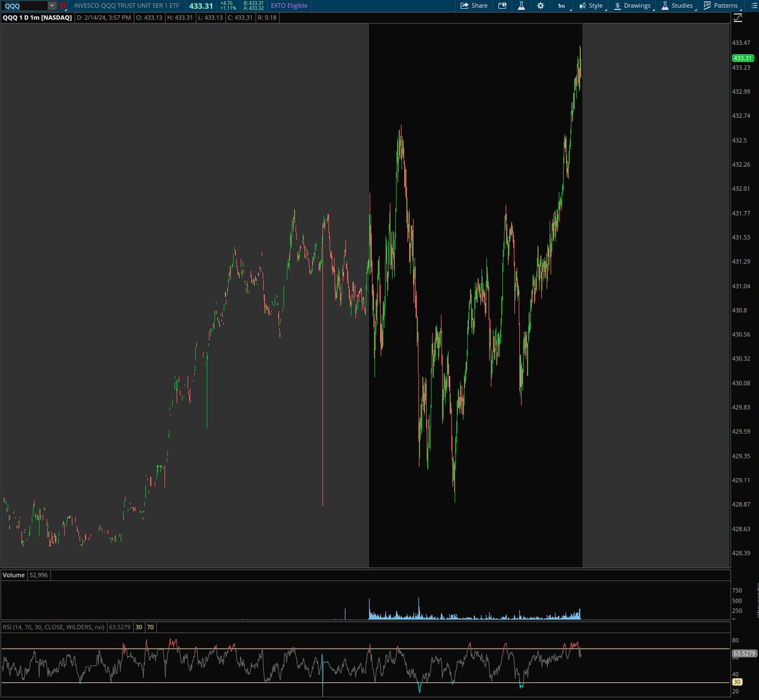Click the R: 0.18 range value
Image resolution: width=759 pixels, height=700 pixels.
(x=268, y=18)
